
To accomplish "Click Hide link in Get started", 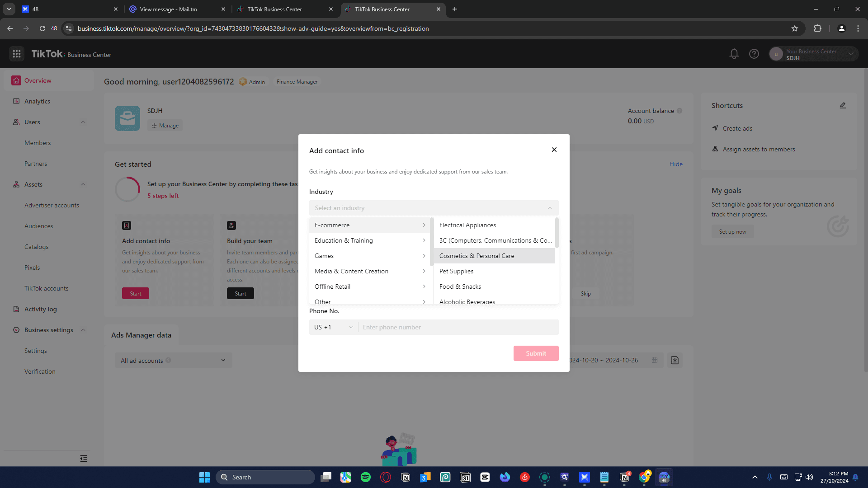I will (x=676, y=164).
